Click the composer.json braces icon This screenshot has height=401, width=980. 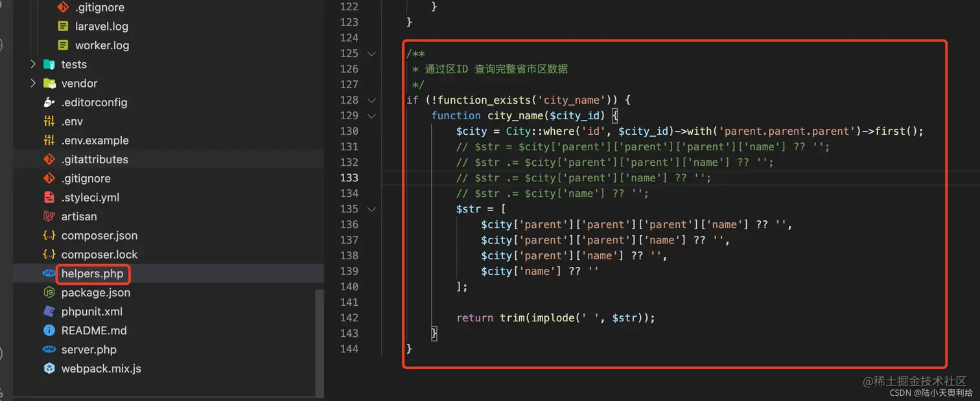click(49, 235)
